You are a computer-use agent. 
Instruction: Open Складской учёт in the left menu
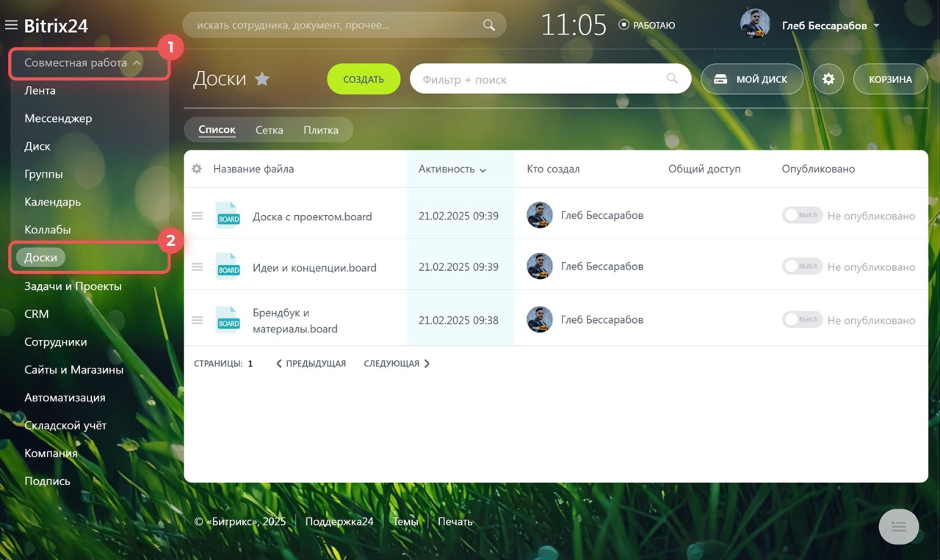pyautogui.click(x=65, y=426)
